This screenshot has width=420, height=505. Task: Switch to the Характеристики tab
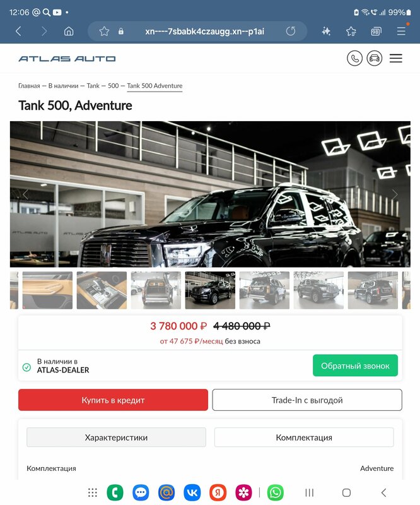(116, 437)
